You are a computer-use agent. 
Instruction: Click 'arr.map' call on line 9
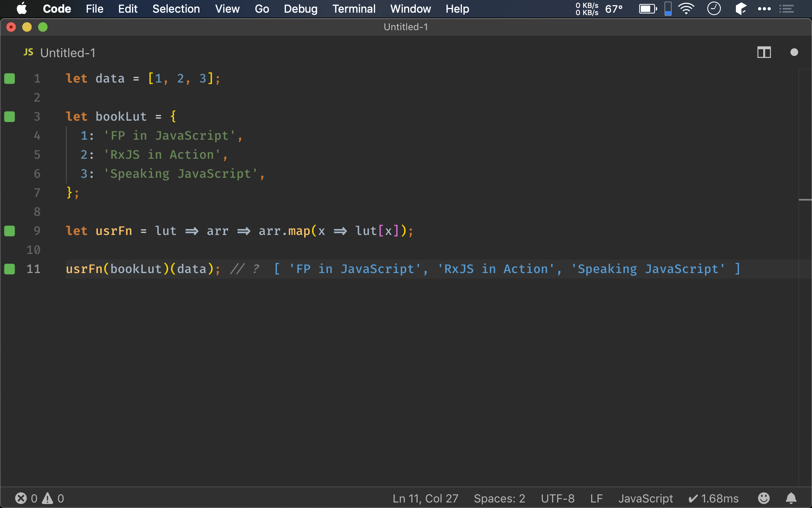(x=284, y=231)
